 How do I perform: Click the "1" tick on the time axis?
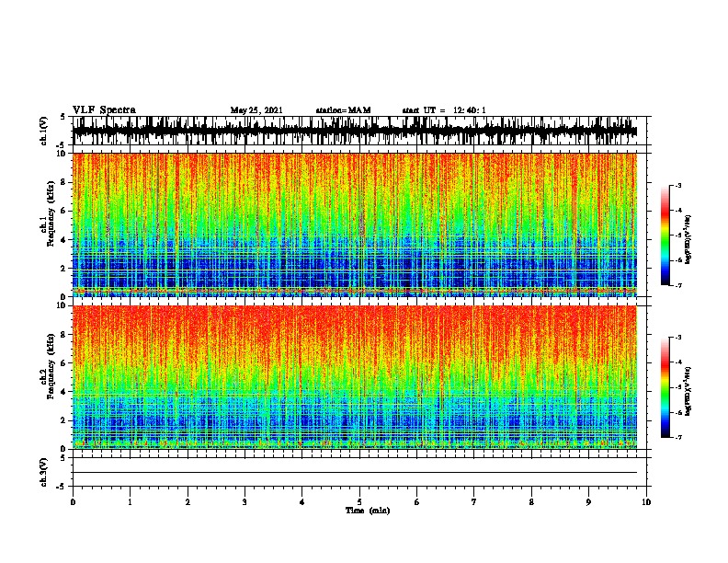[x=130, y=502]
